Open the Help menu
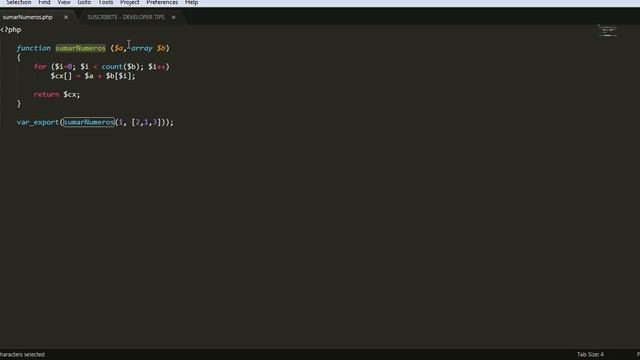Screen dimensions: 640x360 (191, 2)
